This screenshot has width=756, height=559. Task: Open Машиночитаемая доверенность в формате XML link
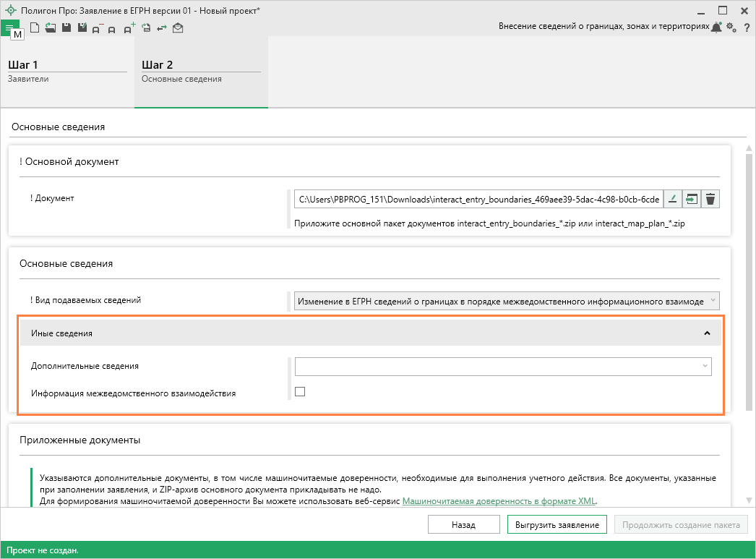(x=499, y=500)
